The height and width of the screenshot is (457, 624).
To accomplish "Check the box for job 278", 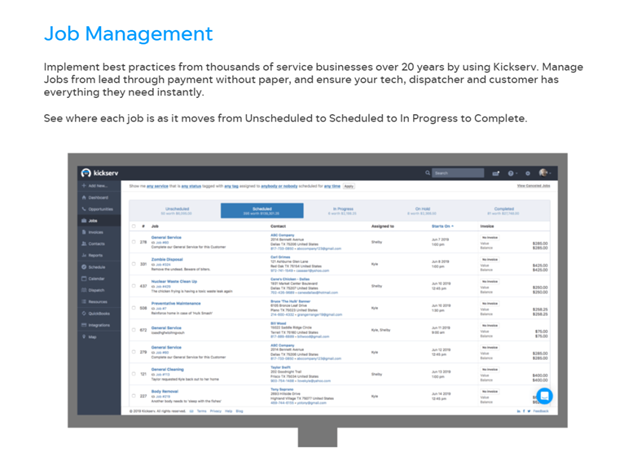I will pyautogui.click(x=134, y=242).
